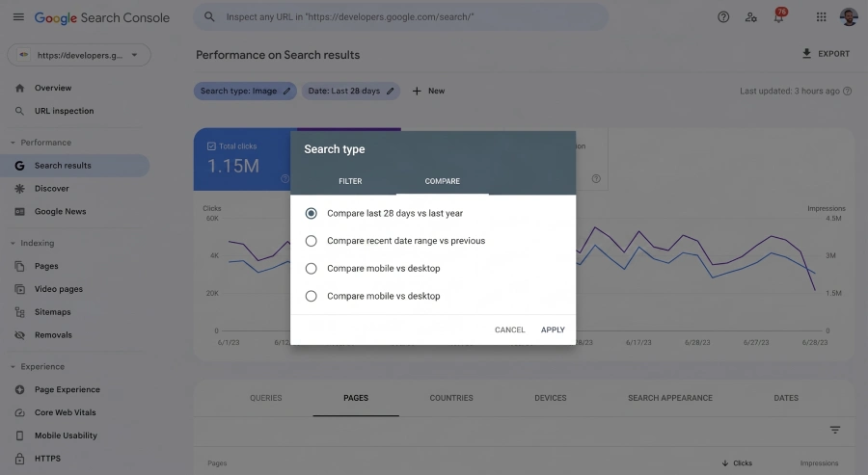This screenshot has height=475, width=868.
Task: Click the Removals crossed-eye icon
Action: click(x=20, y=335)
